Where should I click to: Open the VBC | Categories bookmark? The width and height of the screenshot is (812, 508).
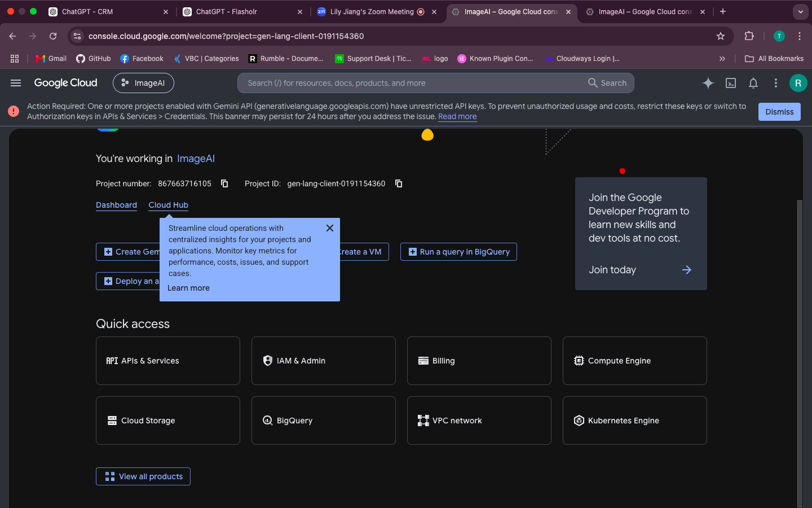206,59
